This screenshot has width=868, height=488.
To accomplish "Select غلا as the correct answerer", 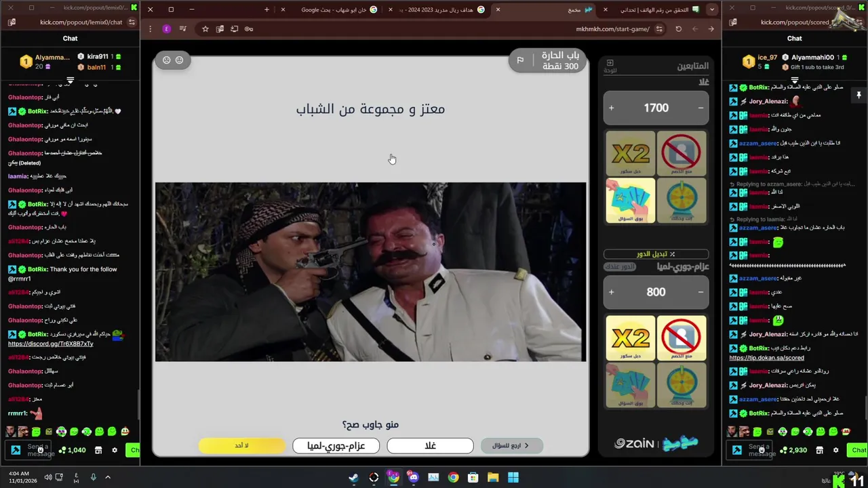I will tap(430, 445).
